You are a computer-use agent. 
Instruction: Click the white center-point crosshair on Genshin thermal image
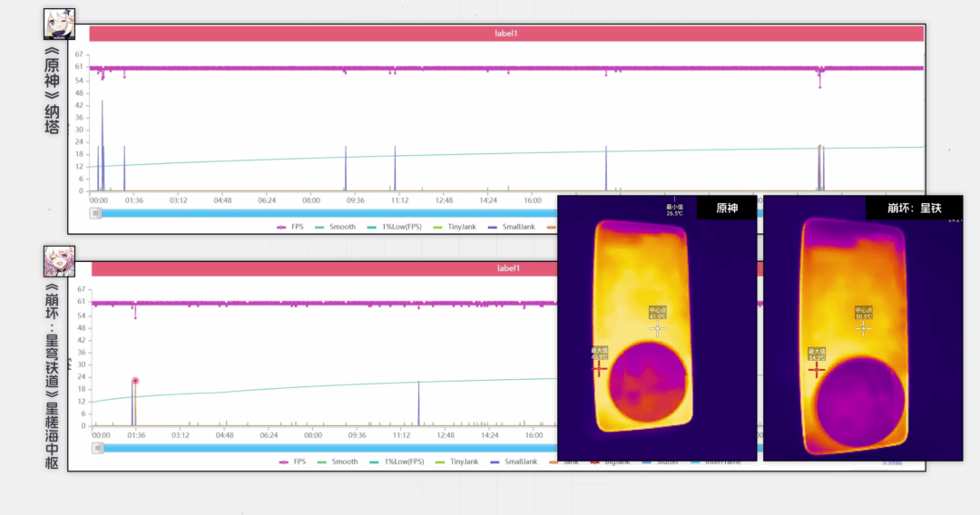point(658,327)
